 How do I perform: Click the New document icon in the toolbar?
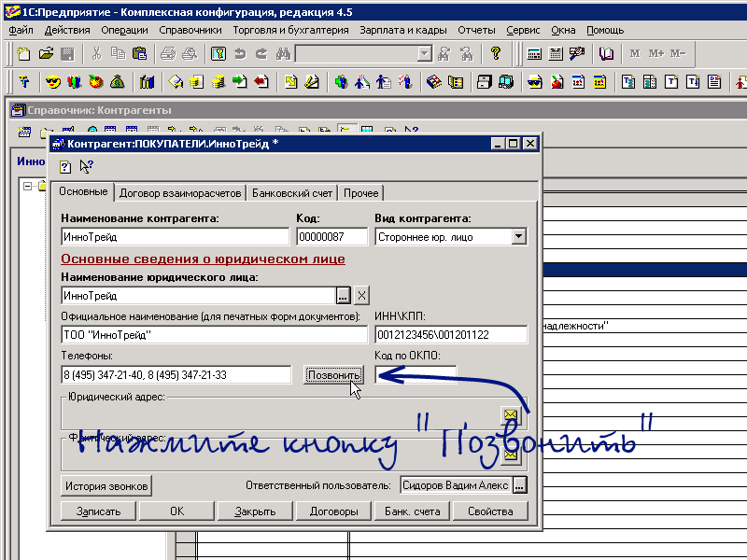22,54
